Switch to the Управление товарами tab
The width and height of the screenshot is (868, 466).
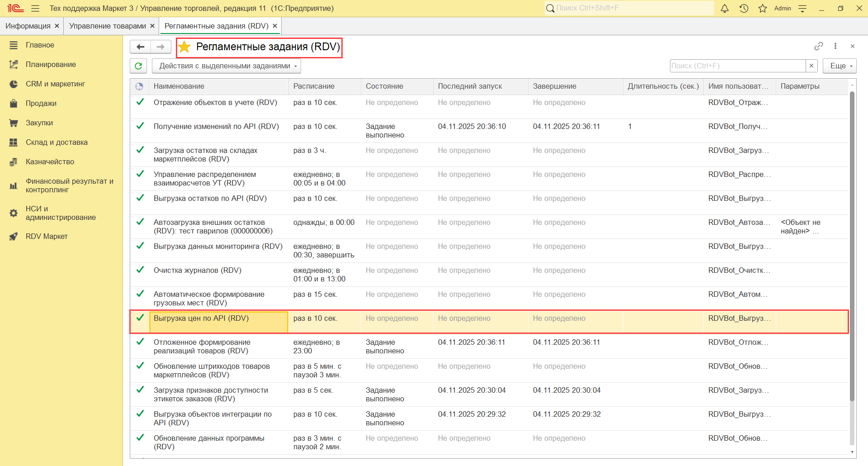pyautogui.click(x=108, y=26)
